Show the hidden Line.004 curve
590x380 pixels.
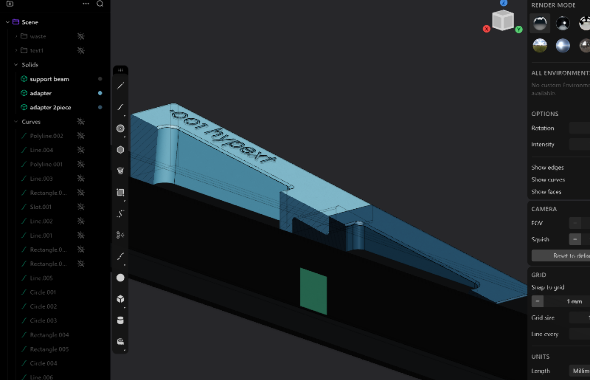[81, 150]
